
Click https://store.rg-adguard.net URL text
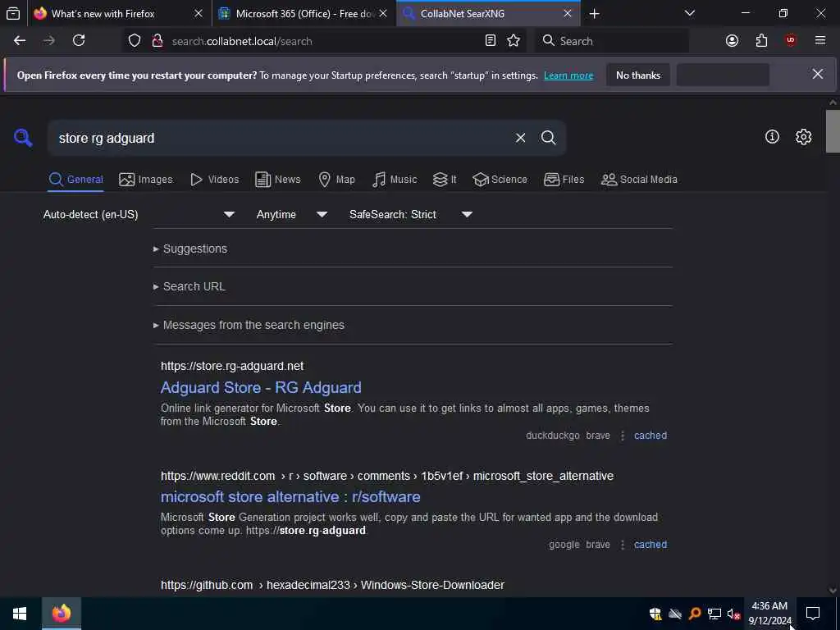[232, 366]
